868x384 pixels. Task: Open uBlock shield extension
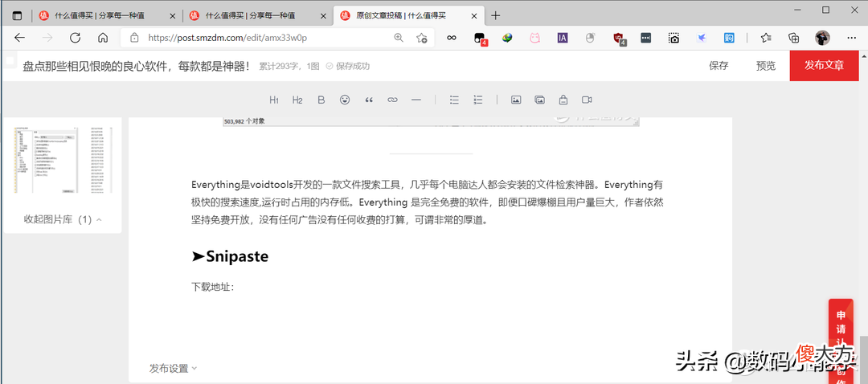(x=619, y=39)
